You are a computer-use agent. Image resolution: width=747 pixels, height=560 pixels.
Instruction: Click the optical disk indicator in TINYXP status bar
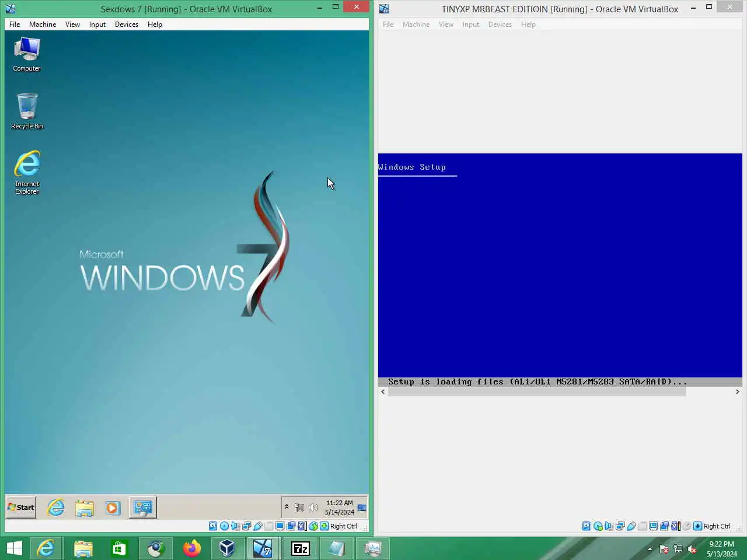(598, 526)
